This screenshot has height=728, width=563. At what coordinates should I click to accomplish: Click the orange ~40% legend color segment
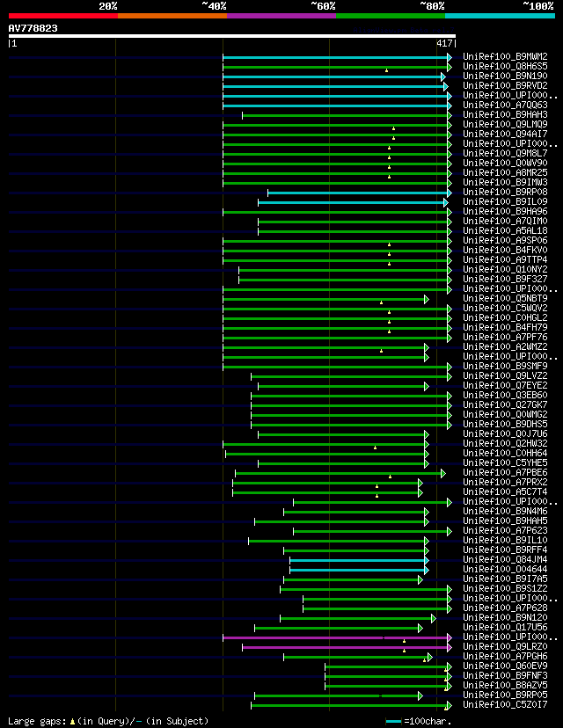coord(172,15)
